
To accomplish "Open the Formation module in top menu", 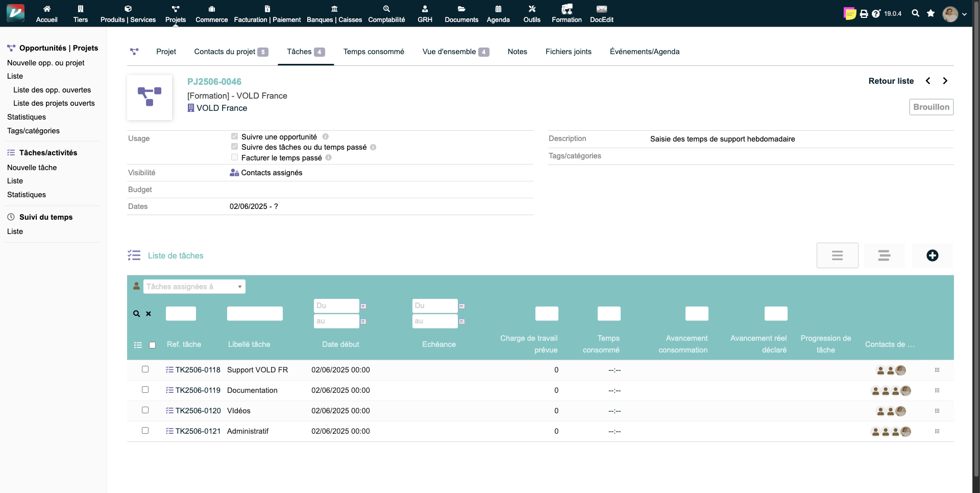I will pos(566,13).
